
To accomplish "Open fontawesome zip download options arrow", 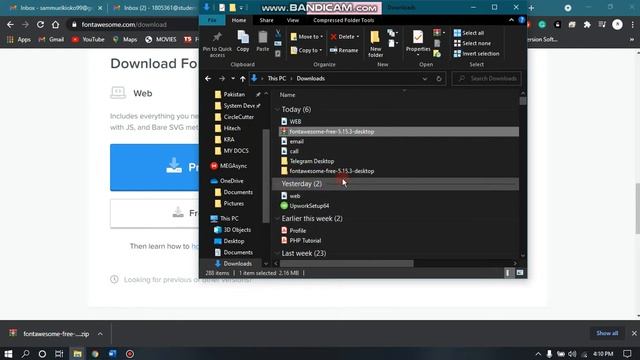I will tap(100, 334).
